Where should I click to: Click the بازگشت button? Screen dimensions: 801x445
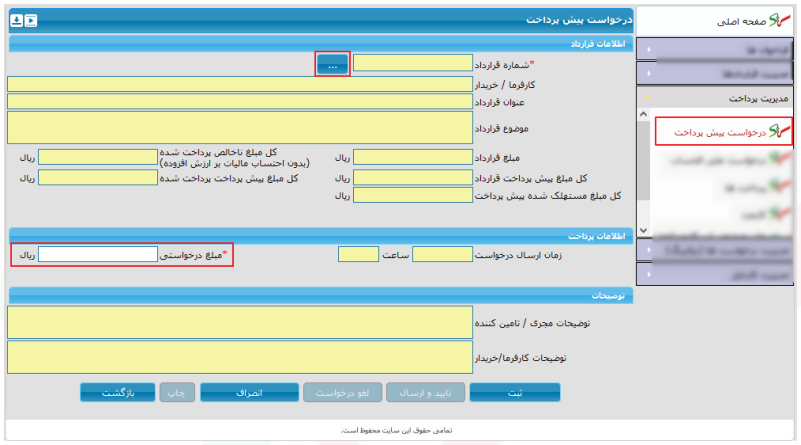(117, 392)
